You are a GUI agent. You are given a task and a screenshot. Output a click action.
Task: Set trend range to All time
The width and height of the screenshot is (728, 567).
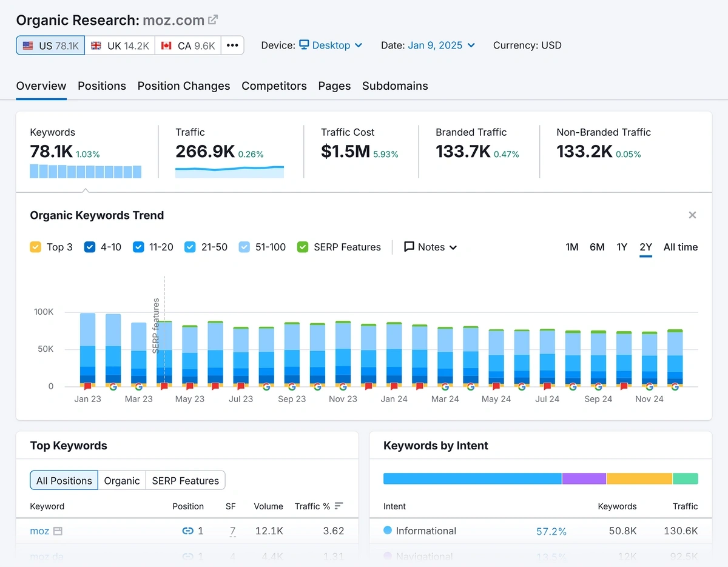coord(681,247)
